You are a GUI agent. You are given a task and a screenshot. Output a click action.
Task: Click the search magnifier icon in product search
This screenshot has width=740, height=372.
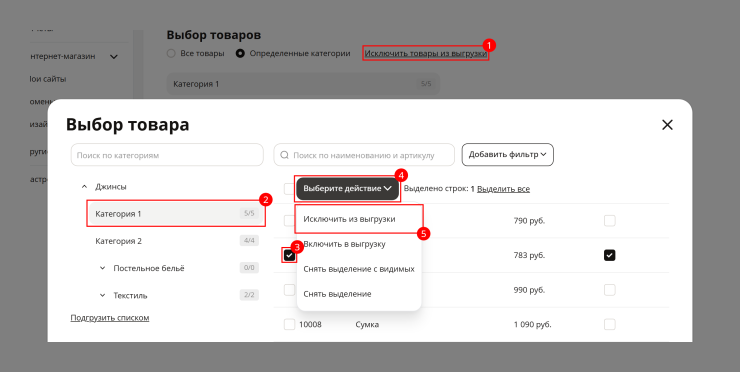tap(284, 155)
